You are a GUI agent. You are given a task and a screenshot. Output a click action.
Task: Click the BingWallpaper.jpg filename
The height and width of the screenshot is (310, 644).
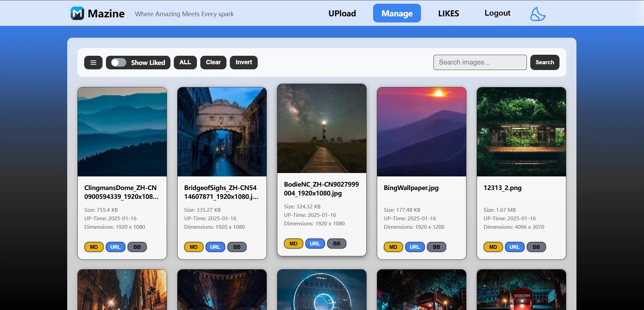coord(411,188)
